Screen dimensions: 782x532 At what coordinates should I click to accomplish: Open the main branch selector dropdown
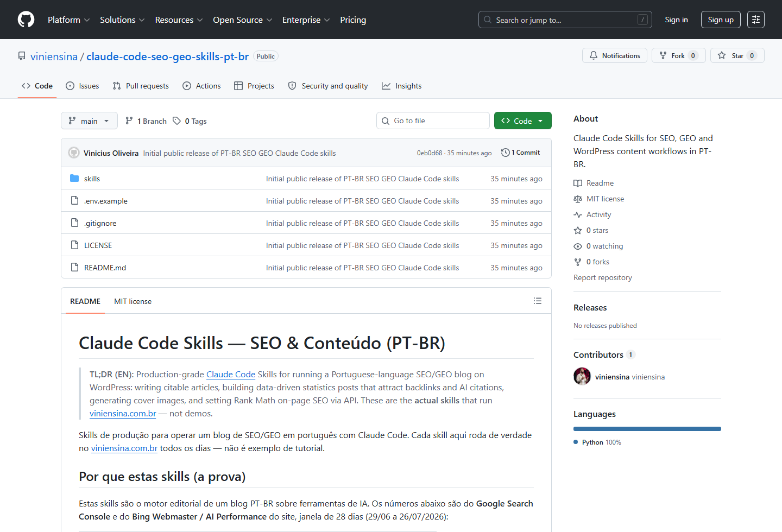point(89,121)
